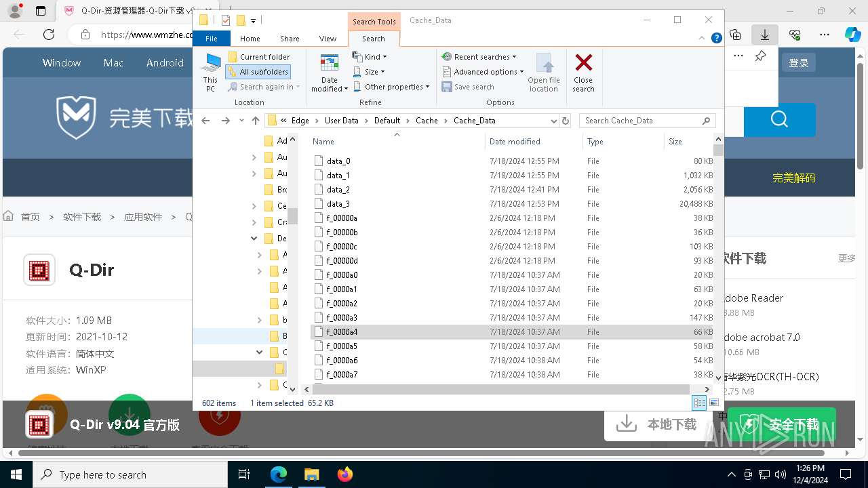Image resolution: width=868 pixels, height=488 pixels.
Task: Open Edge Collections icon
Action: (x=736, y=35)
